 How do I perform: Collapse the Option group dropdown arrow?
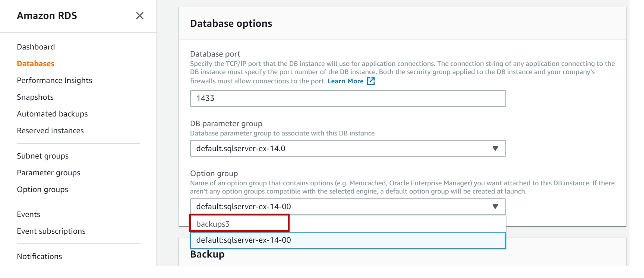[495, 207]
